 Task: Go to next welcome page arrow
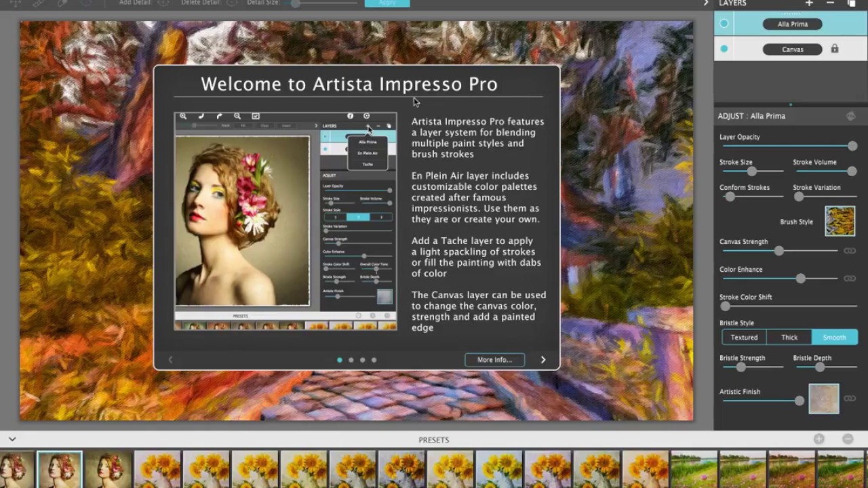[x=542, y=360]
